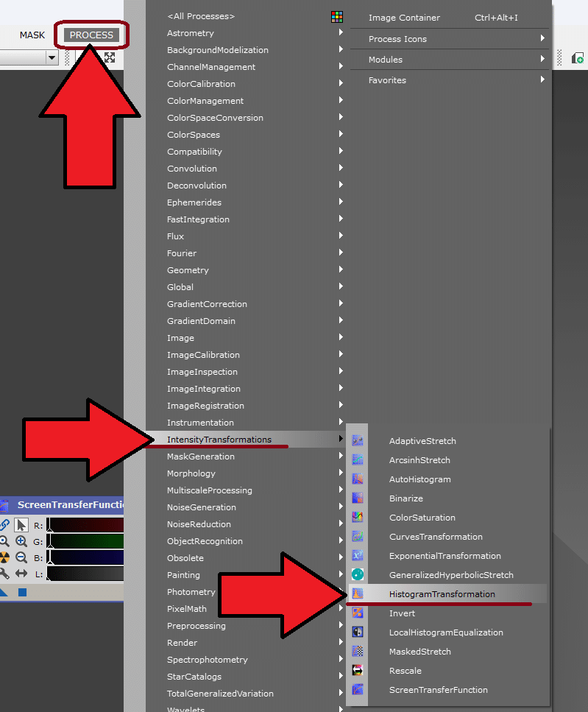The width and height of the screenshot is (588, 712).
Task: Open the PixelMath category
Action: click(186, 609)
